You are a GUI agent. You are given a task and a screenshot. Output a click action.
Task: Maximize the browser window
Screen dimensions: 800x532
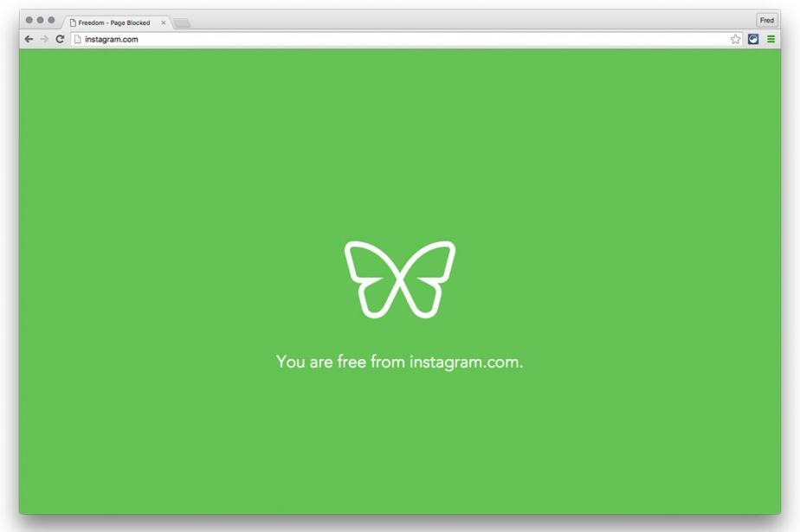click(51, 20)
